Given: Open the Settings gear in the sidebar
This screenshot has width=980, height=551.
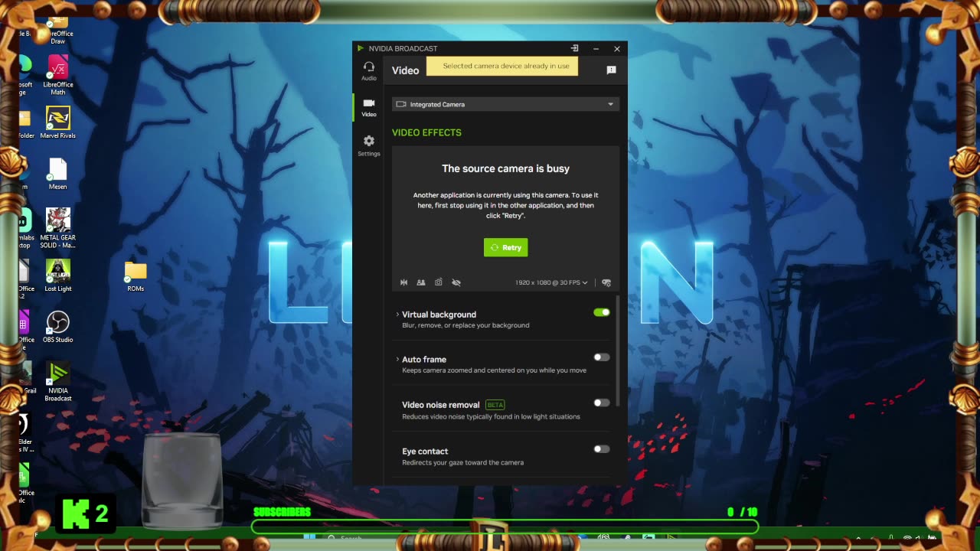Looking at the screenshot, I should tap(368, 145).
